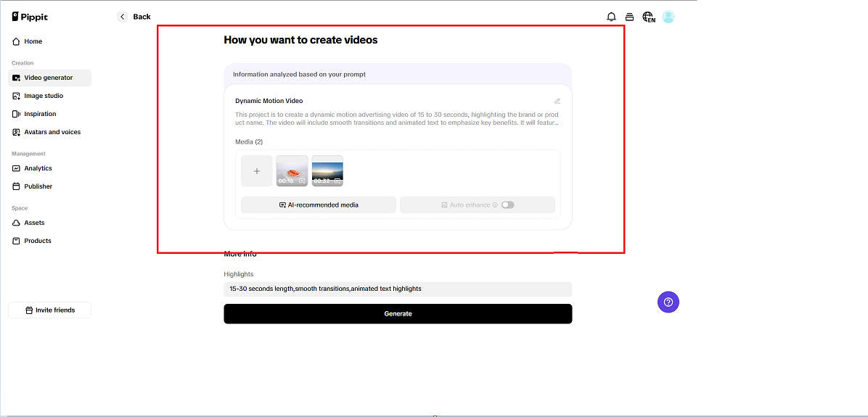Click the Auto enhance info icon

(x=495, y=205)
